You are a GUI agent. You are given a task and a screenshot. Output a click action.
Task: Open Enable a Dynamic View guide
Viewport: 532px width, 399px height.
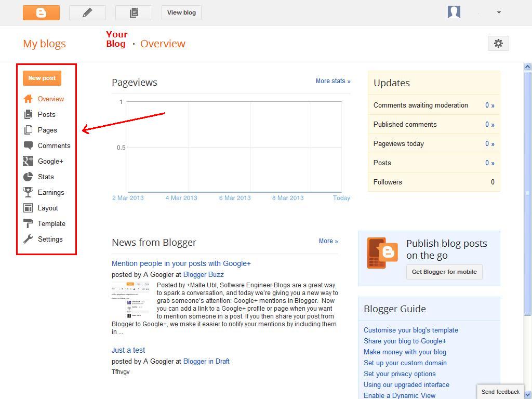(x=400, y=395)
